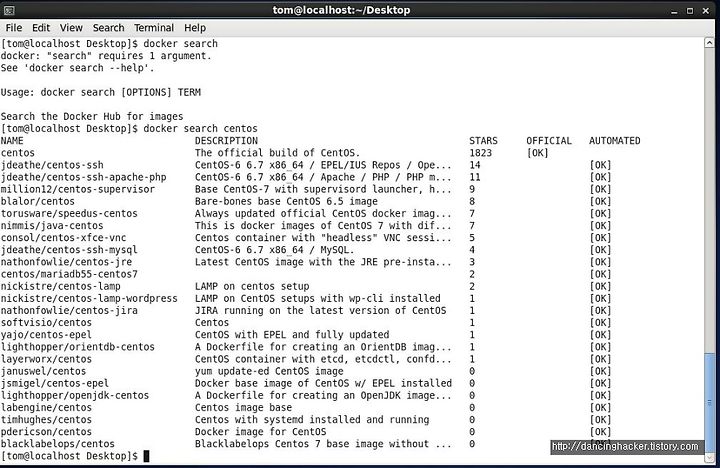This screenshot has height=468, width=720.
Task: Click the NAME column header text
Action: pos(12,141)
